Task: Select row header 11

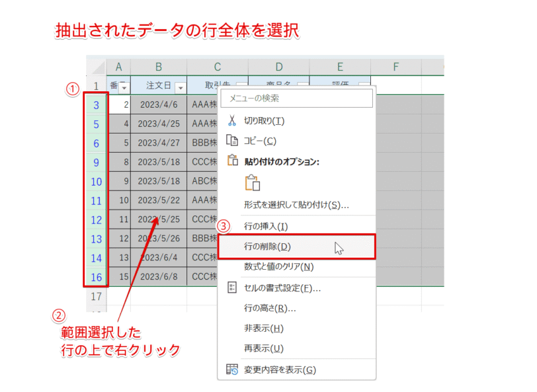Action: coord(97,200)
